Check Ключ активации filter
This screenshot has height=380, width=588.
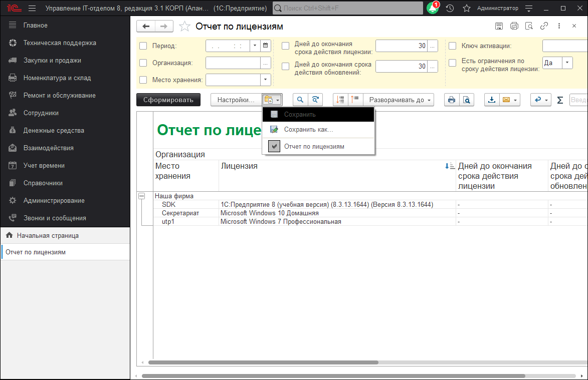(x=453, y=46)
